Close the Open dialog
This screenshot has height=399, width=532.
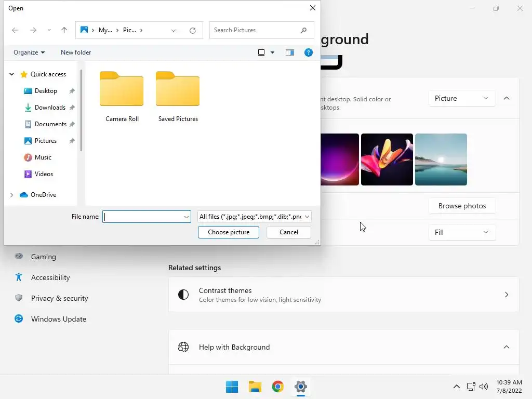[x=313, y=8]
